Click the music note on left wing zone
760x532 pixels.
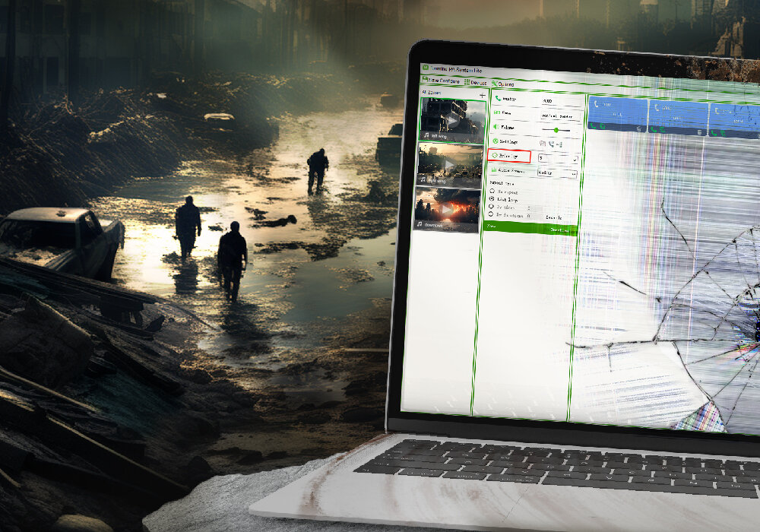(x=426, y=135)
